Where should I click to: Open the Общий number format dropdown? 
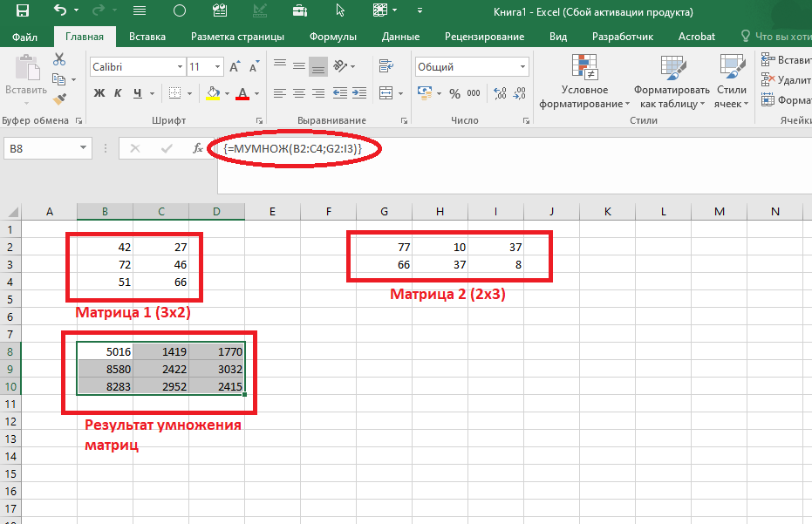tap(522, 67)
